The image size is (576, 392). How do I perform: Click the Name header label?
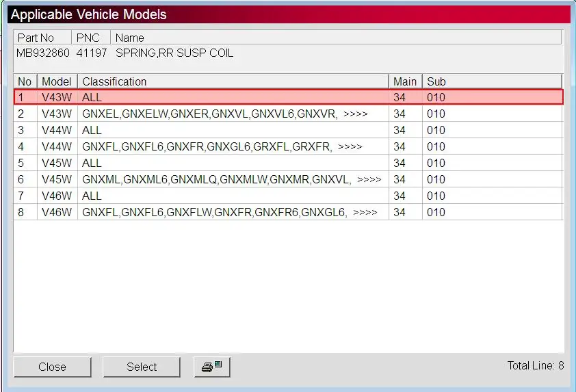129,38
